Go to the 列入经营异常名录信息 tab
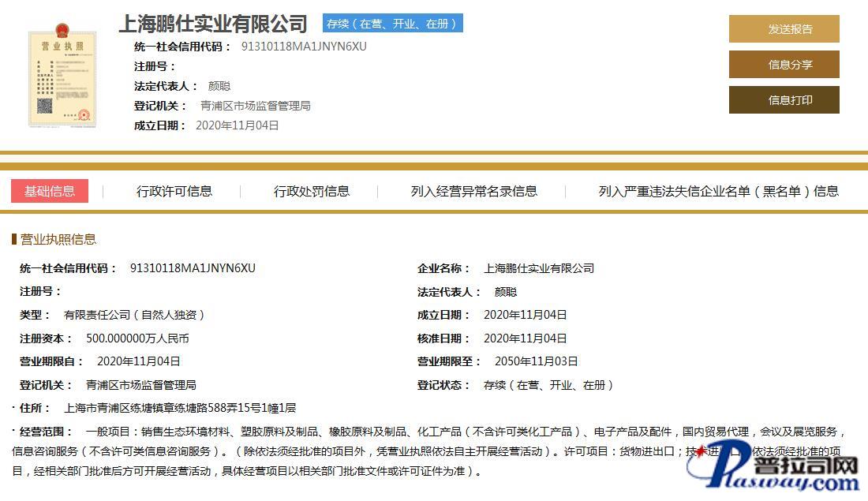 pos(473,191)
